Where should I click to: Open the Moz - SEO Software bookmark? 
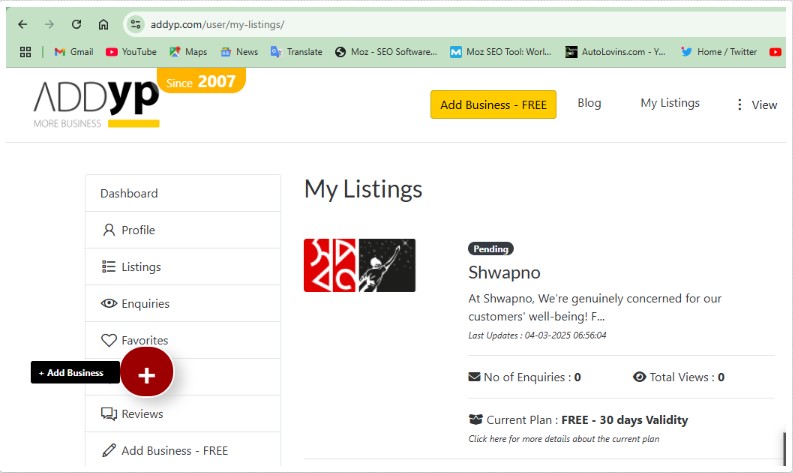pyautogui.click(x=386, y=52)
